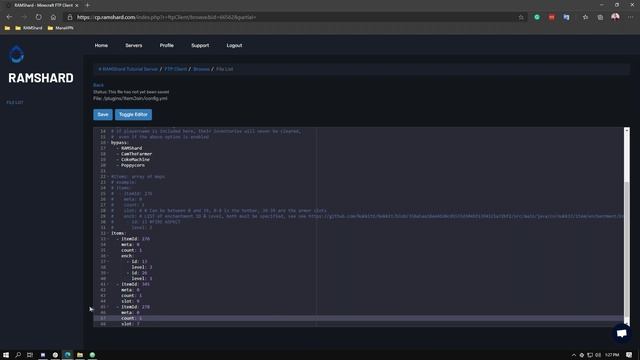Click the taskbar clock showing 1:27 PM
This screenshot has height=360, width=640.
(612, 355)
